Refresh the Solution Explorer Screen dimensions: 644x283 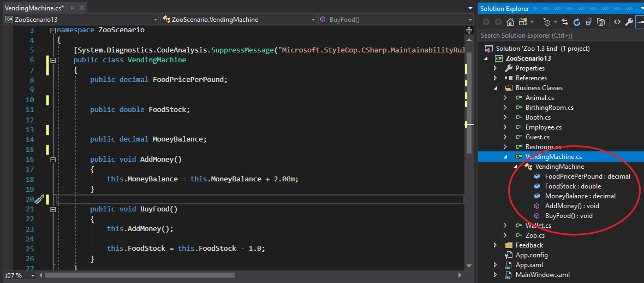click(577, 22)
